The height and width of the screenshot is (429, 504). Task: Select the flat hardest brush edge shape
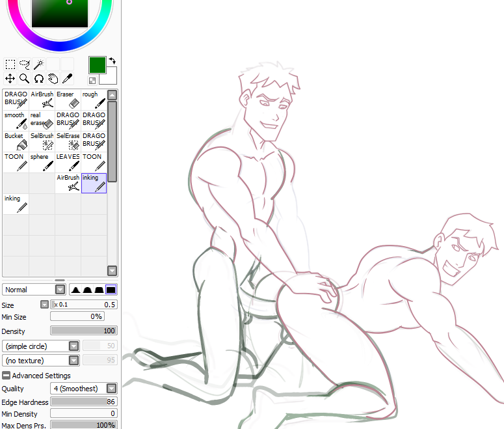[111, 290]
